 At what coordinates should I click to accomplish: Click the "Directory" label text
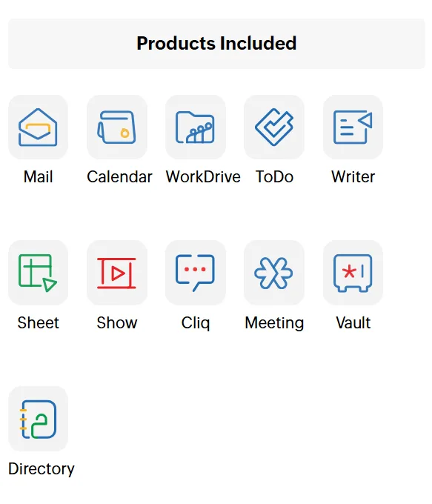[41, 469]
